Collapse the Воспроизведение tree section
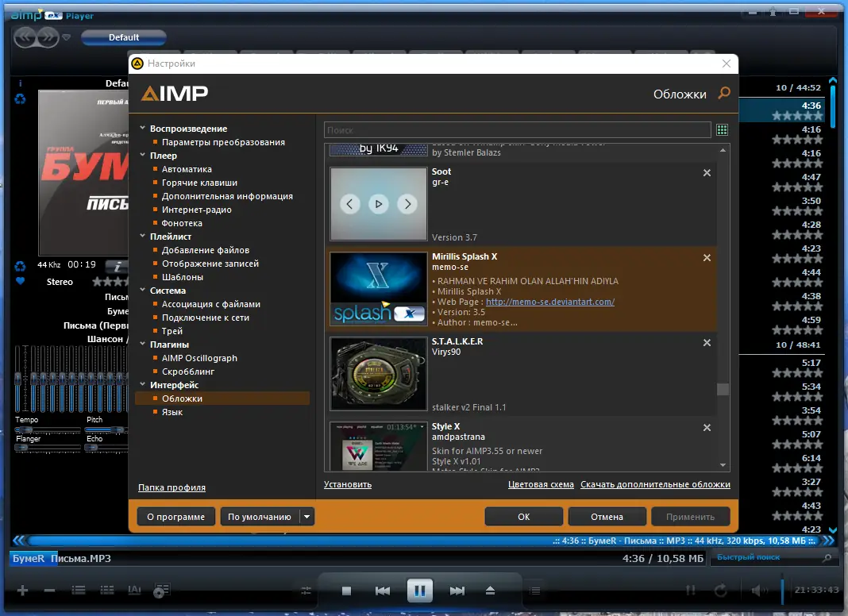The width and height of the screenshot is (848, 616). (143, 128)
